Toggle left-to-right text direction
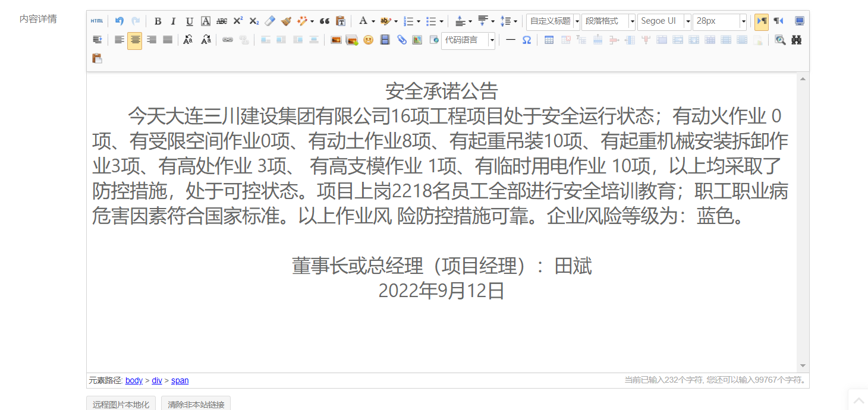This screenshot has width=868, height=410. click(762, 21)
